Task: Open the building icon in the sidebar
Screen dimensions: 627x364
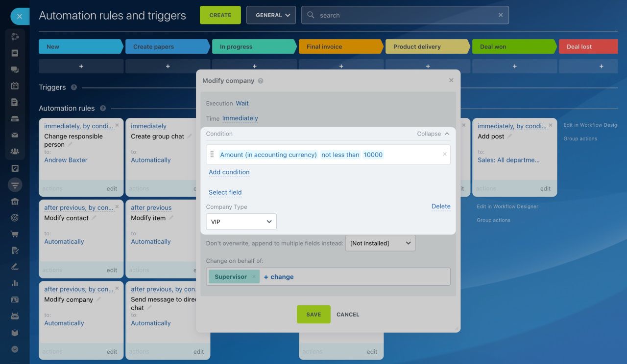Action: click(x=15, y=201)
